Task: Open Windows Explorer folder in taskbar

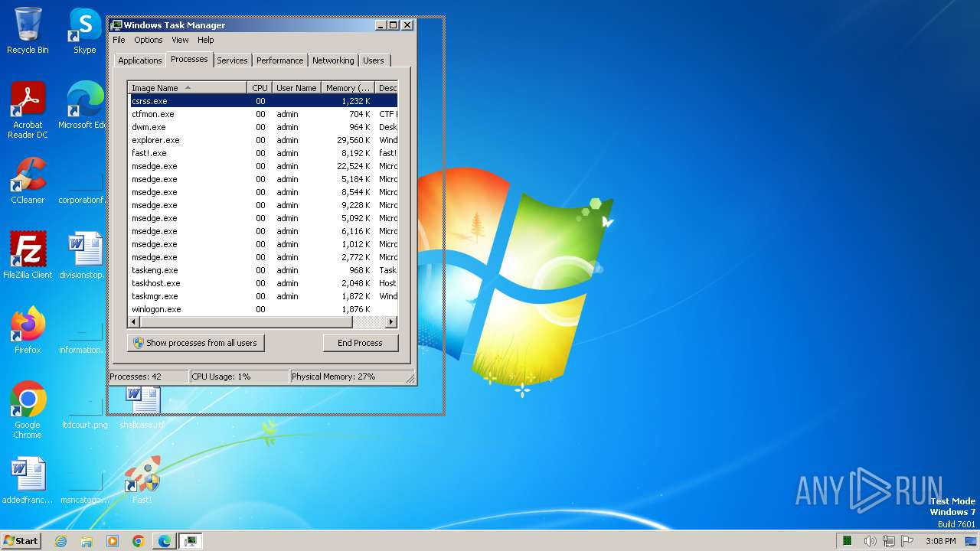Action: coord(87,541)
